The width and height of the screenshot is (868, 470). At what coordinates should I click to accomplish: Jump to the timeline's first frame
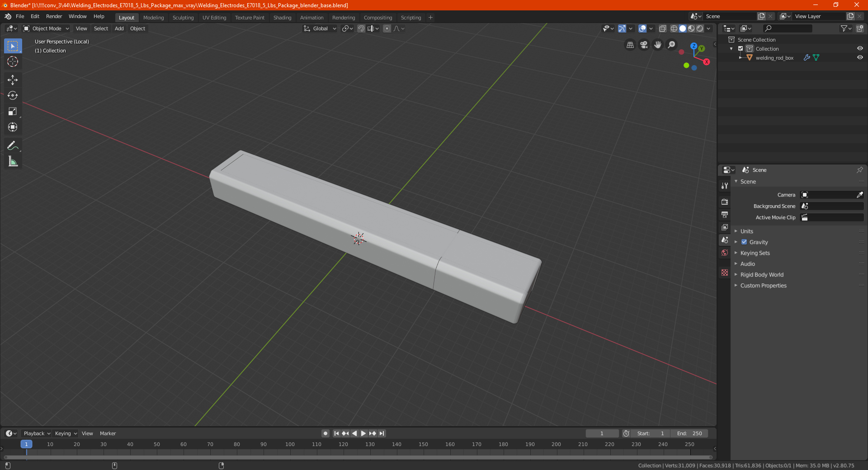(336, 433)
